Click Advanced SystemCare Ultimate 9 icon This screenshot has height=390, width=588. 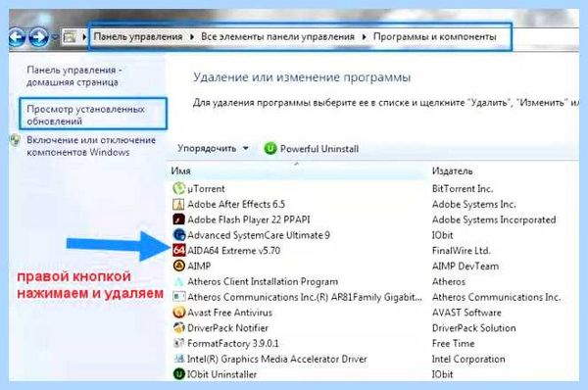coord(179,235)
